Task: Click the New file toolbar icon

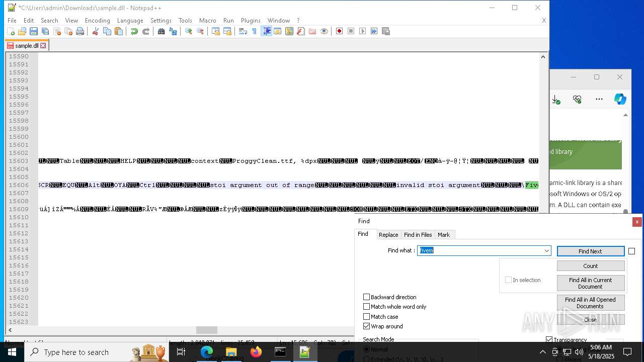Action: [11, 31]
